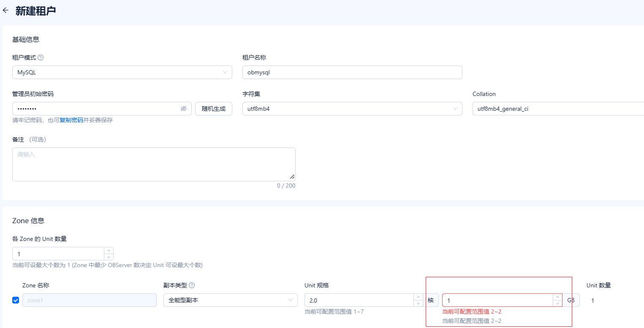Screen dimensions: 644x328
Task: Navigate back using the back arrow
Action: pyautogui.click(x=6, y=10)
